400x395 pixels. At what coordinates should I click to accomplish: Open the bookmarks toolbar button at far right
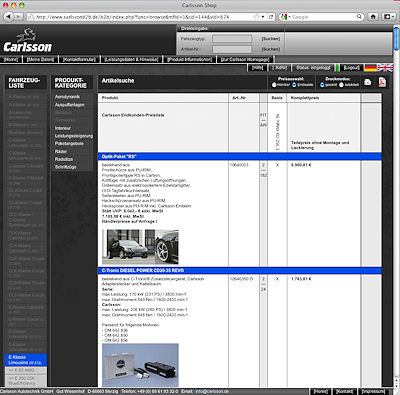pyautogui.click(x=389, y=16)
